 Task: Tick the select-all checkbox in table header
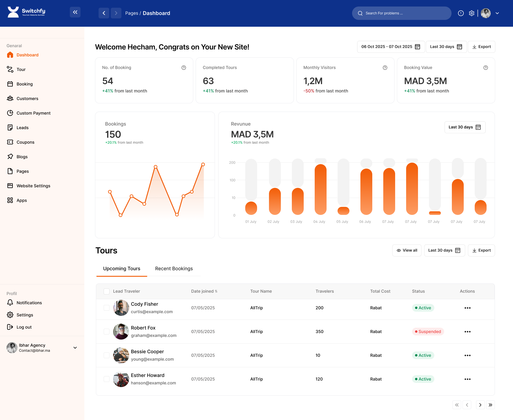(x=107, y=291)
